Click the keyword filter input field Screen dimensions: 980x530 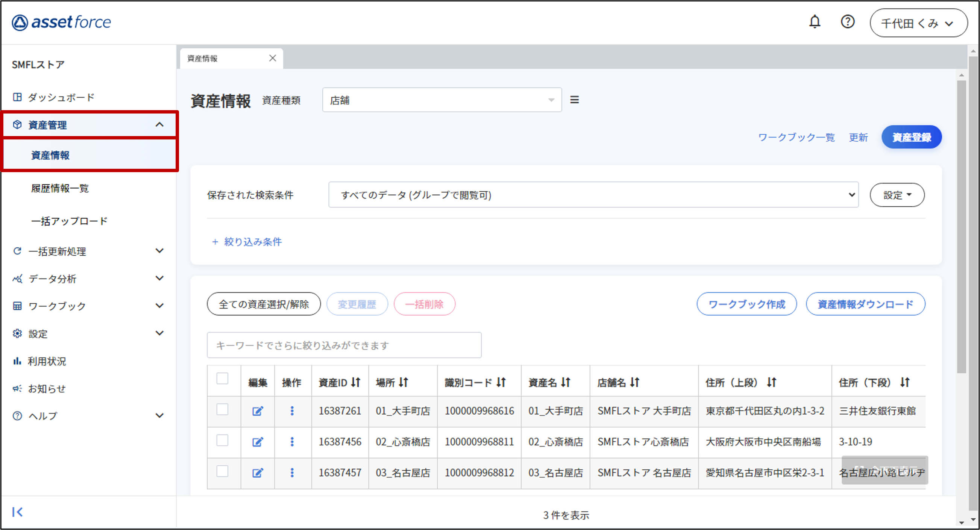(x=344, y=345)
